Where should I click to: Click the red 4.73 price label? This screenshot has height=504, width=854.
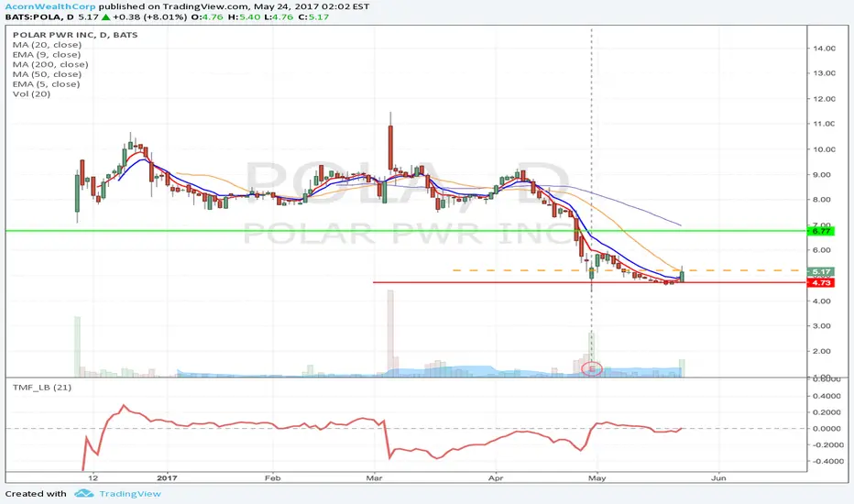(x=822, y=283)
